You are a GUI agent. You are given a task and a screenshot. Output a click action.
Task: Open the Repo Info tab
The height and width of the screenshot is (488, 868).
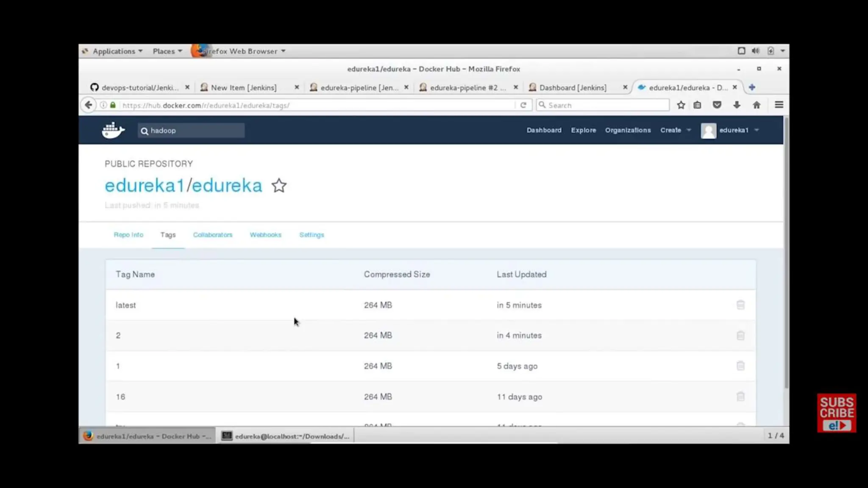(x=128, y=235)
